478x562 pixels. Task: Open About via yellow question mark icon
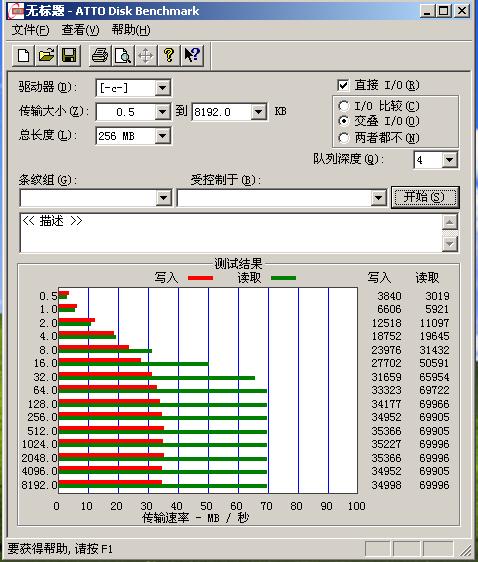(x=169, y=56)
